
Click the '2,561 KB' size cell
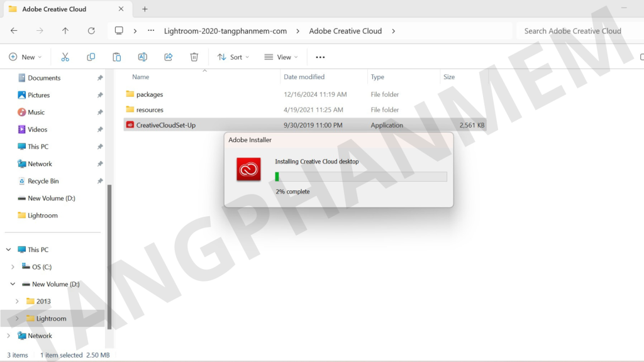(x=472, y=125)
